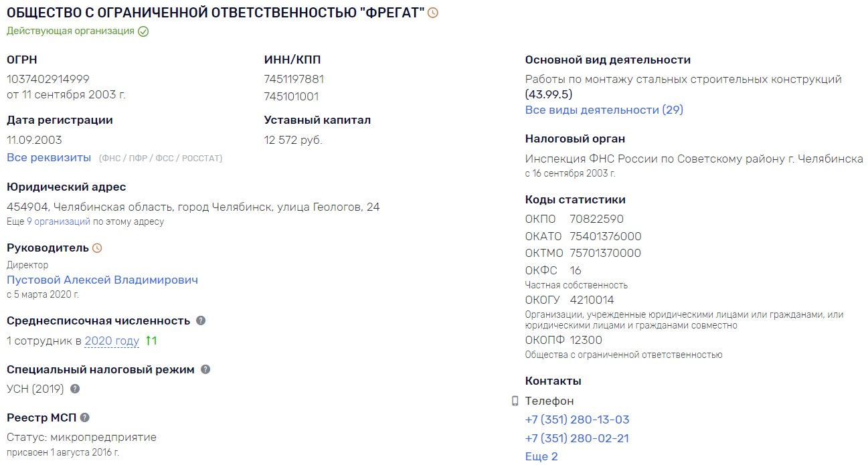The height and width of the screenshot is (465, 868).
Task: Click the history clock icon beside the company name
Action: tap(433, 13)
